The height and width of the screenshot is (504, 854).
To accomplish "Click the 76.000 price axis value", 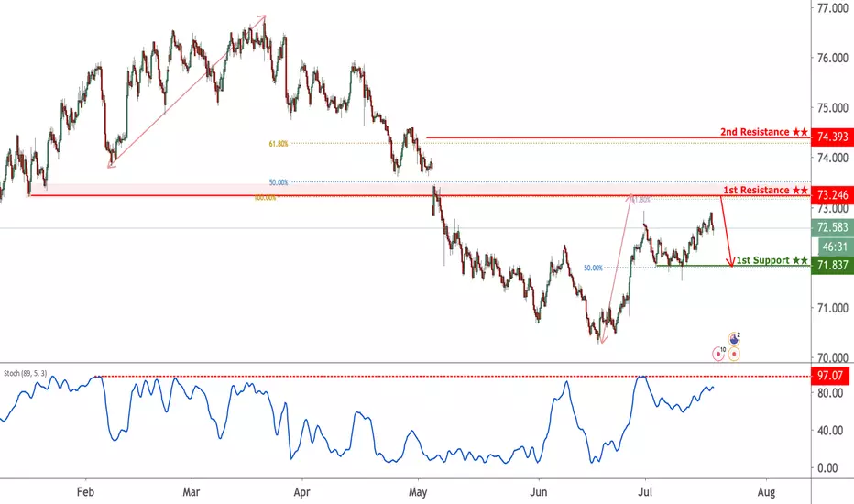I will click(x=833, y=58).
